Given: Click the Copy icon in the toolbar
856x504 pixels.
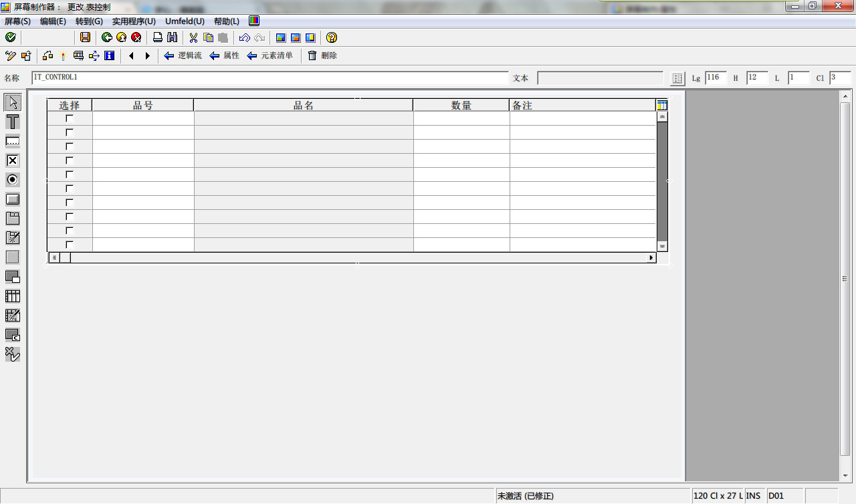Looking at the screenshot, I should pyautogui.click(x=209, y=37).
